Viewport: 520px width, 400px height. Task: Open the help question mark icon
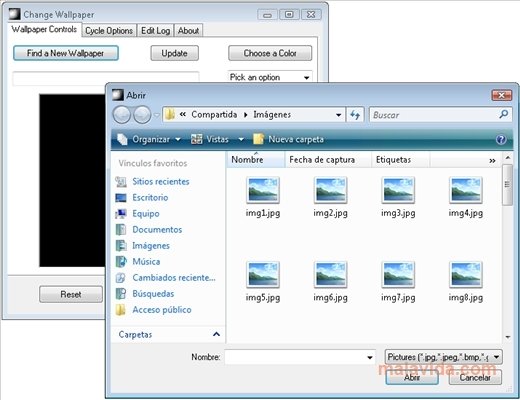pos(501,139)
